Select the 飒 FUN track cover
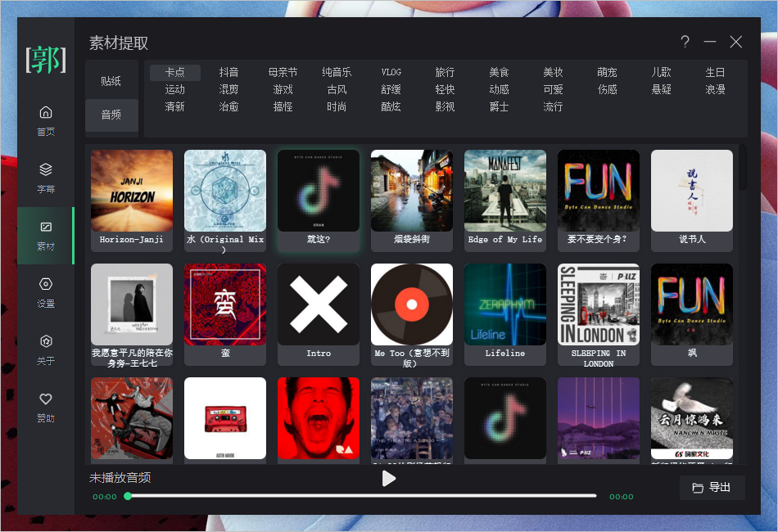 click(x=692, y=304)
